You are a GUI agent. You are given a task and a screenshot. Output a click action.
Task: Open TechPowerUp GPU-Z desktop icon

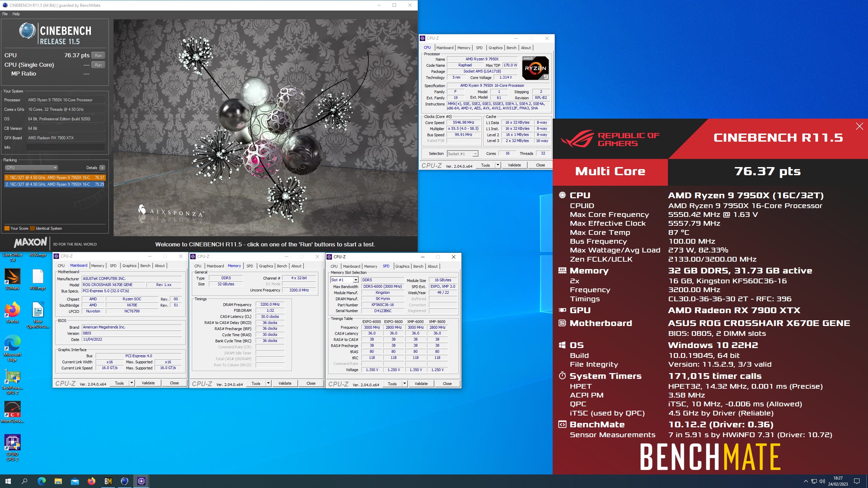13,382
